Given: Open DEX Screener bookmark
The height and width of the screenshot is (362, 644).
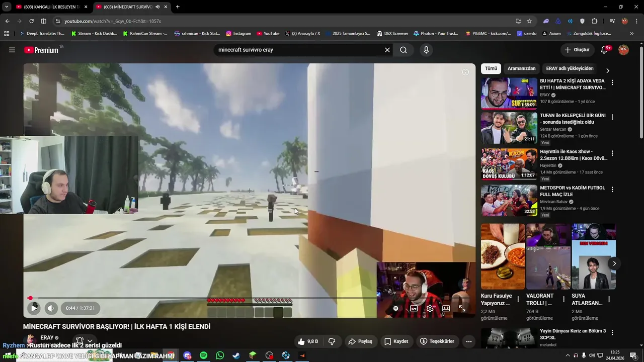Looking at the screenshot, I should 392,34.
